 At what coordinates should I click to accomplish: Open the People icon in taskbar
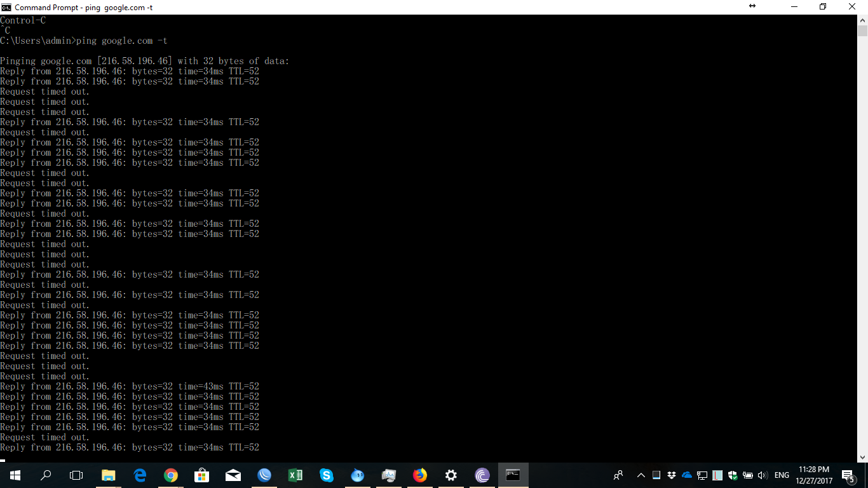click(x=618, y=475)
